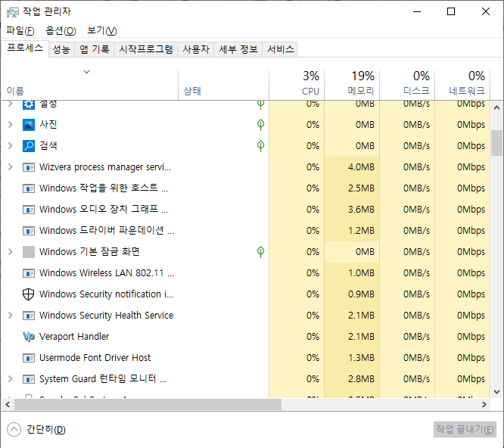
Task: Click the green leaf status icon for 사진
Action: coord(260,125)
